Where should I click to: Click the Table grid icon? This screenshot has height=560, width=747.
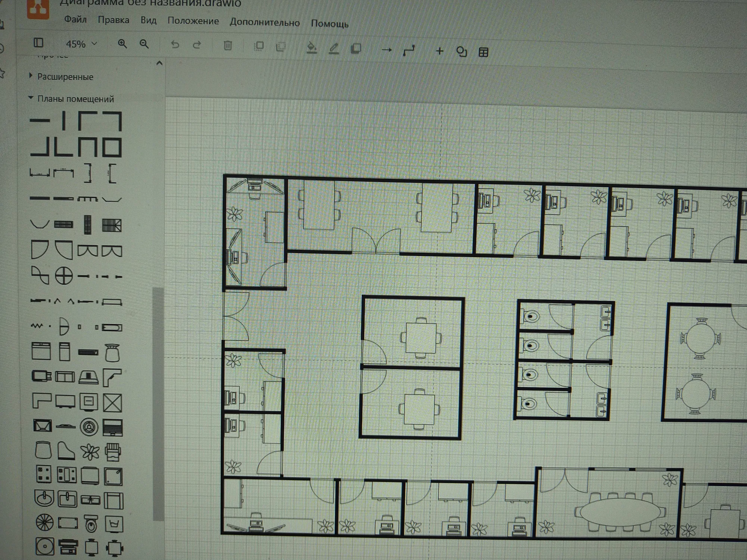click(483, 52)
